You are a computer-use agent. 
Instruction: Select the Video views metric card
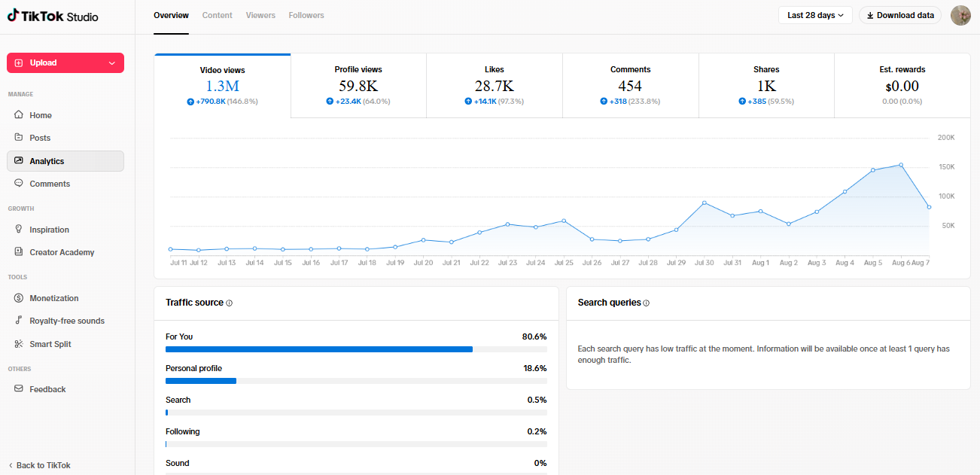222,86
